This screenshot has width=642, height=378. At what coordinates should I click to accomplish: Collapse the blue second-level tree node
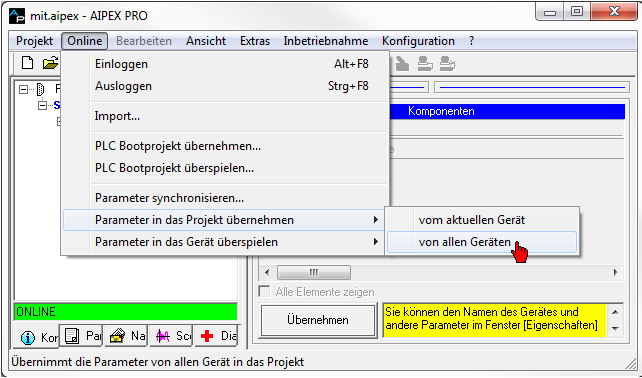pyautogui.click(x=43, y=105)
